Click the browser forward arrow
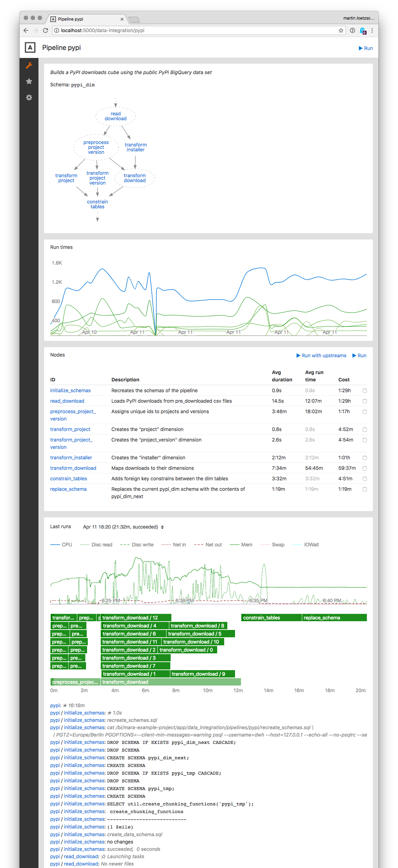398x868 pixels. coord(36,30)
